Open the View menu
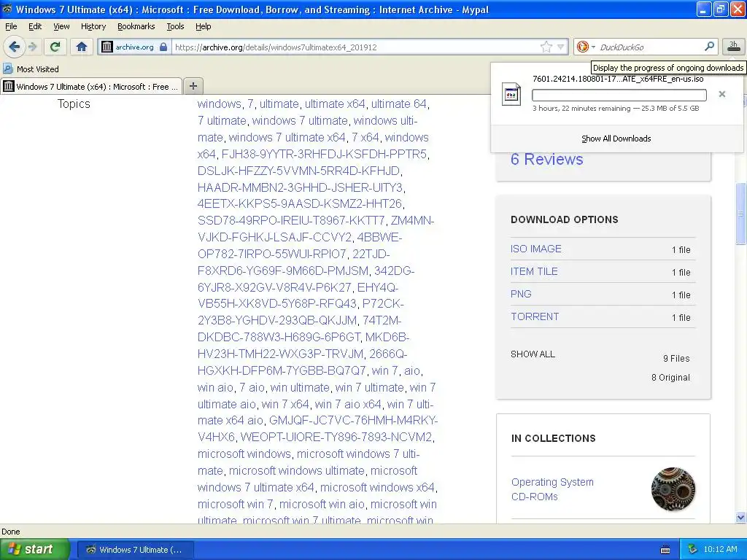This screenshot has width=747, height=560. click(x=61, y=26)
